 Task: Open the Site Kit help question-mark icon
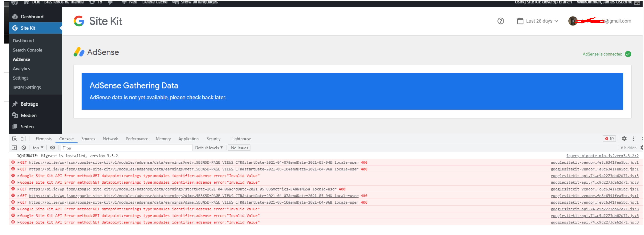pyautogui.click(x=500, y=21)
